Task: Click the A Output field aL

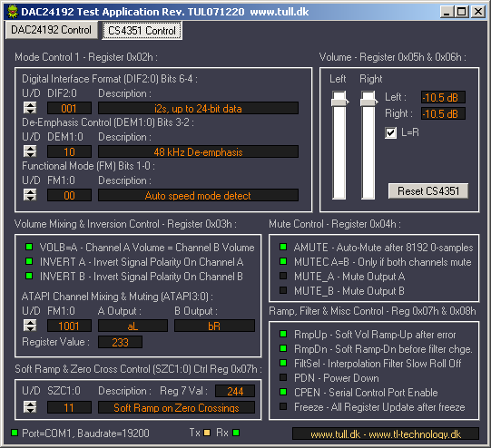Action: pos(133,326)
